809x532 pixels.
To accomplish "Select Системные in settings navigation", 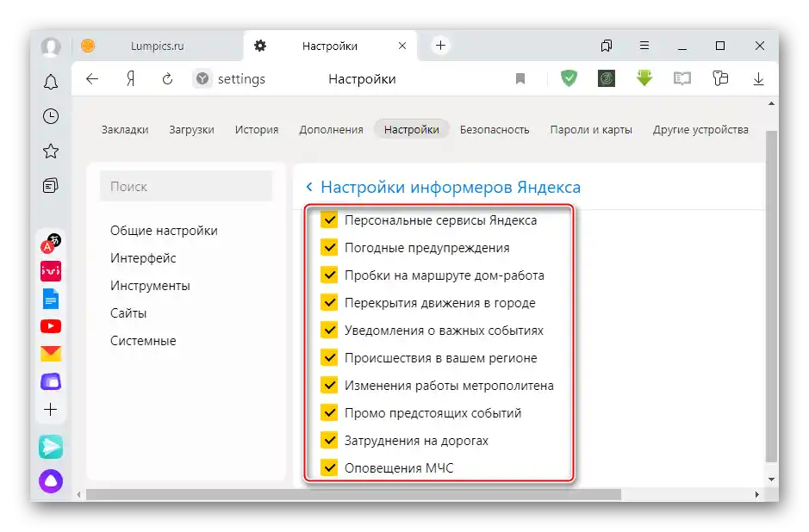I will [143, 340].
